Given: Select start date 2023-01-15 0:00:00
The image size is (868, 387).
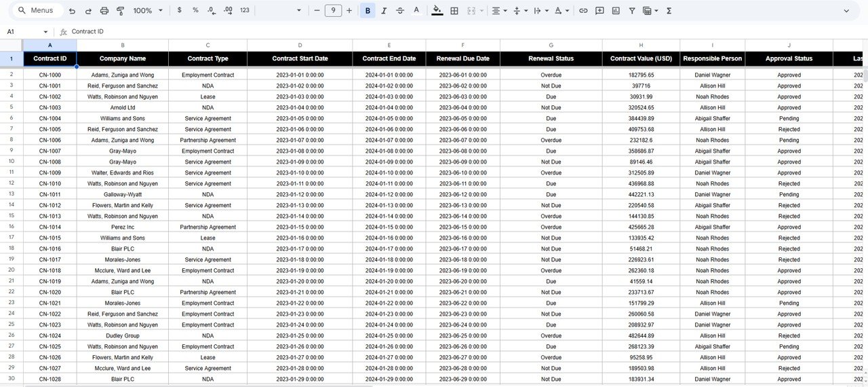Looking at the screenshot, I should (300, 227).
